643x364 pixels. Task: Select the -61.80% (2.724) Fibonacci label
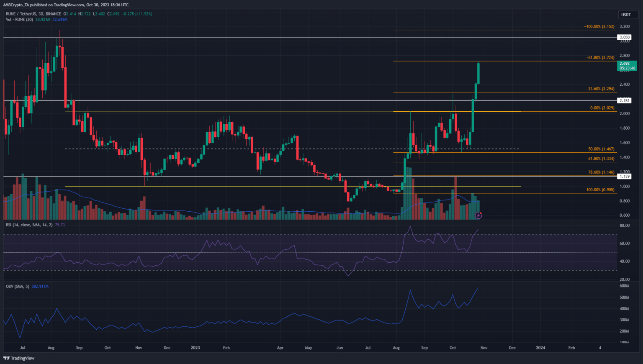(600, 58)
